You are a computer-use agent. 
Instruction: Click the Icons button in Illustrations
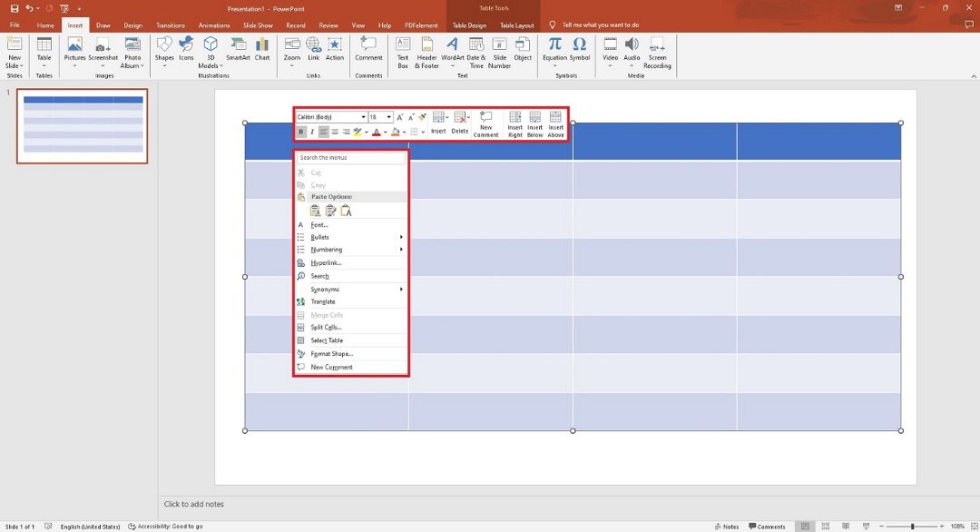click(x=186, y=49)
